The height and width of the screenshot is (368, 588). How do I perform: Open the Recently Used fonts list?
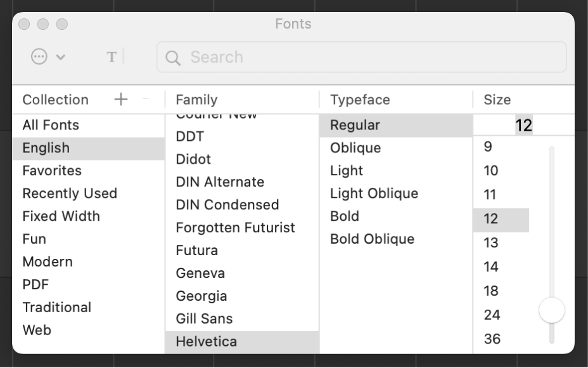70,194
